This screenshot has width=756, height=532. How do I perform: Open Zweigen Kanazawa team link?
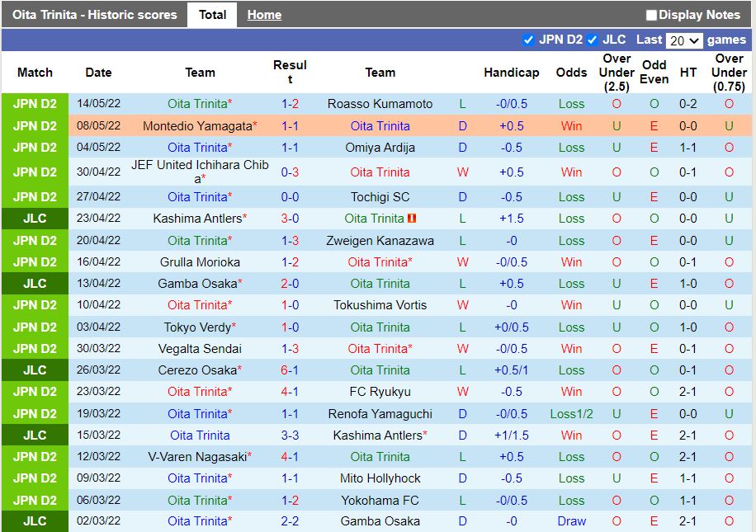(x=380, y=241)
